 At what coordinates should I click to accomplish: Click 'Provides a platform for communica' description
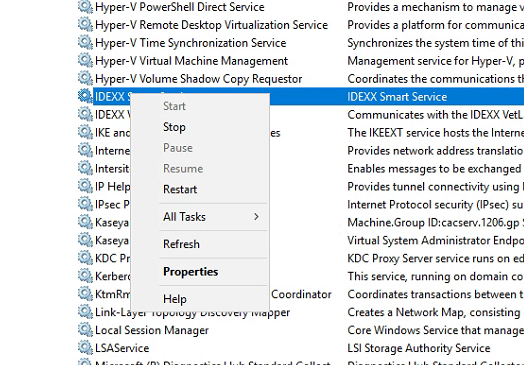click(x=435, y=25)
